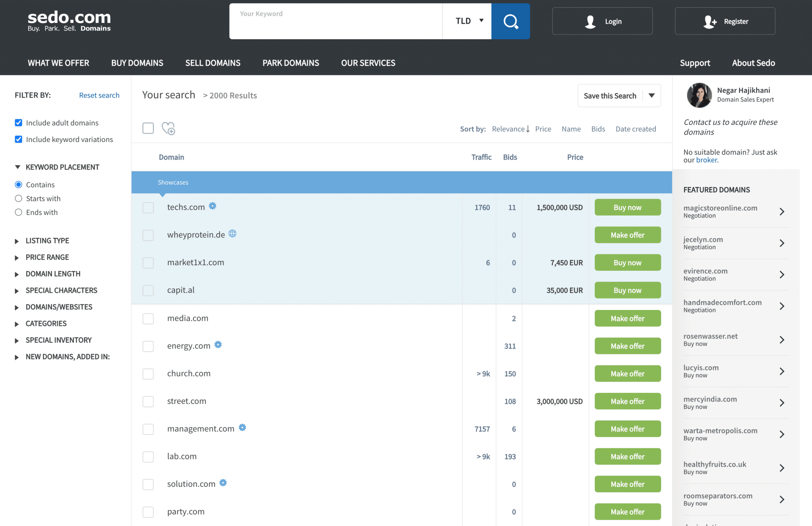The height and width of the screenshot is (526, 812).
Task: Open the Support menu
Action: [x=695, y=63]
